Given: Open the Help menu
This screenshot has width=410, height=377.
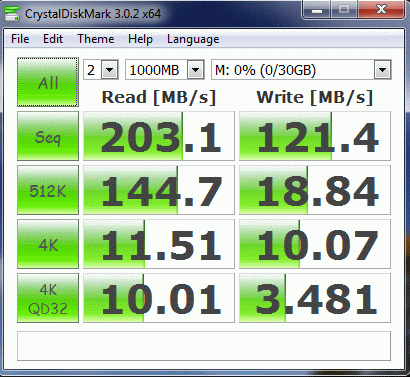Looking at the screenshot, I should click(140, 39).
